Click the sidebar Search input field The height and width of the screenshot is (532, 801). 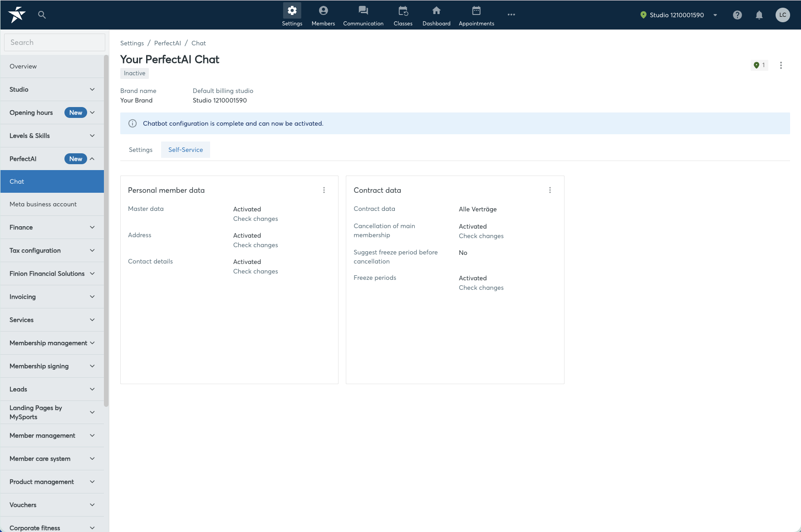coord(55,42)
